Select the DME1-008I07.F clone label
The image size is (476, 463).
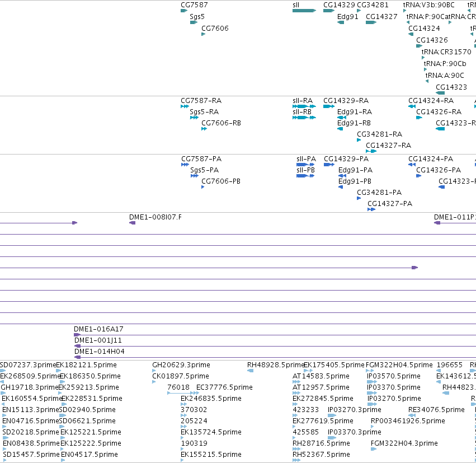pyautogui.click(x=155, y=217)
